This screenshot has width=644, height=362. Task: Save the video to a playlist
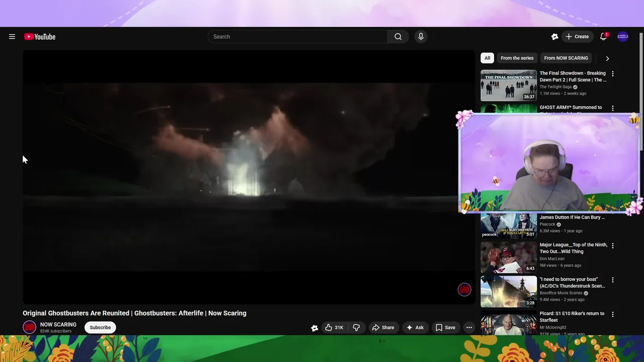coord(445,327)
